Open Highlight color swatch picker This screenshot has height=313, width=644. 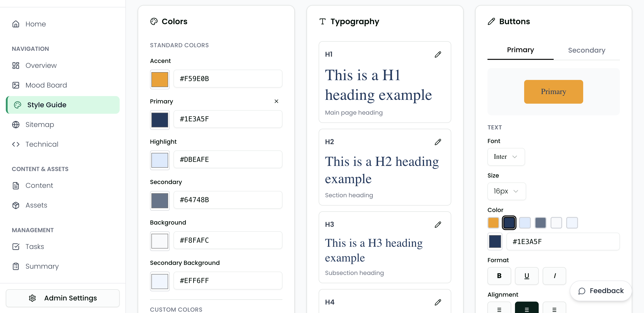(x=160, y=160)
